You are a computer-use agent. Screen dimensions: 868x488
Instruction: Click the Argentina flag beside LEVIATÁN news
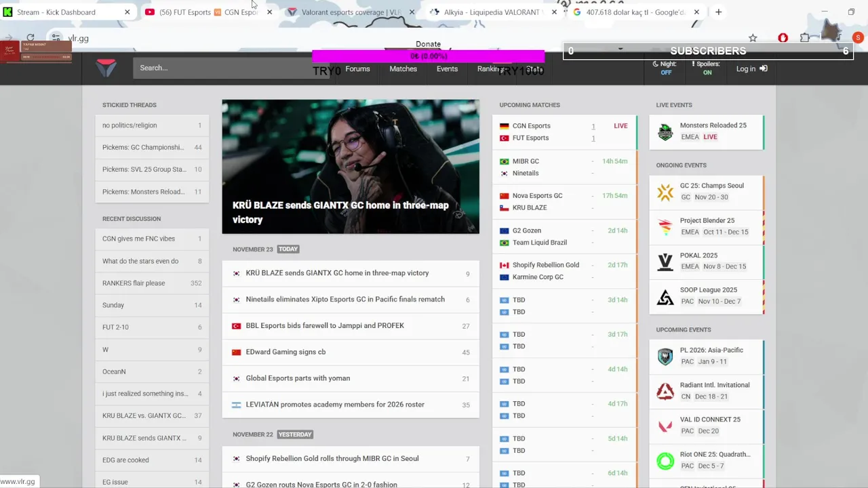click(236, 405)
